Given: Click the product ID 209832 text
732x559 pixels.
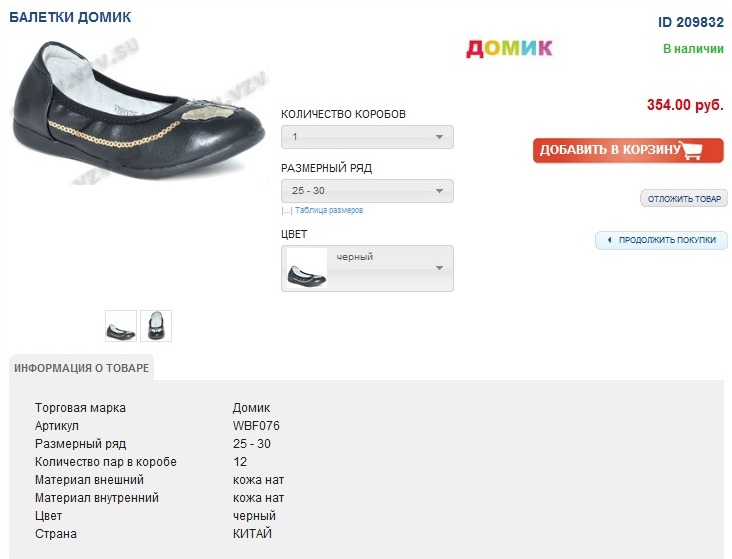Looking at the screenshot, I should click(690, 22).
